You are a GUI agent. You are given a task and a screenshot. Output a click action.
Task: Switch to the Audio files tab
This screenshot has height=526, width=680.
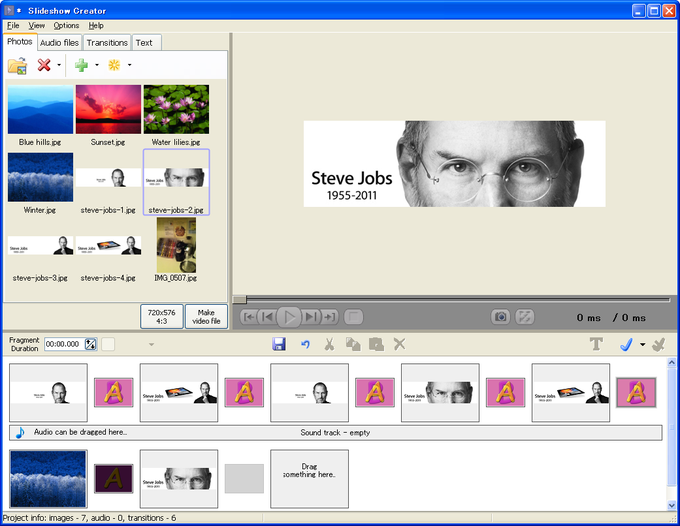click(x=59, y=42)
